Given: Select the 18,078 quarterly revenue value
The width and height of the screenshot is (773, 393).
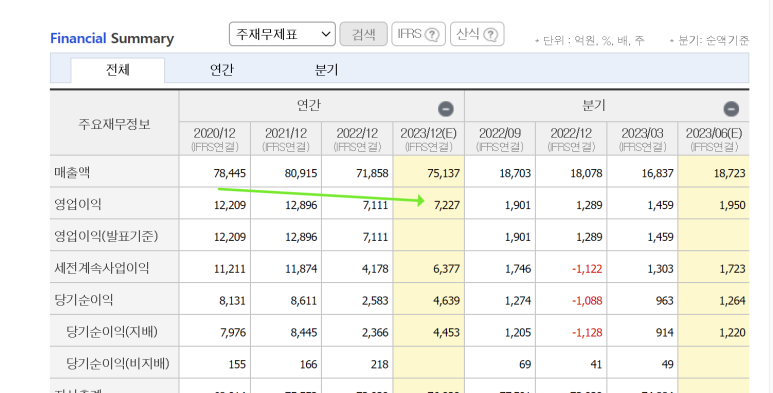Looking at the screenshot, I should 586,173.
